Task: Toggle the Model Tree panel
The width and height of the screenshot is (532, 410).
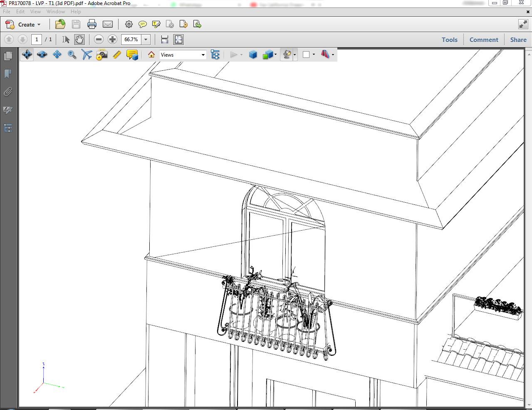Action: click(x=215, y=54)
